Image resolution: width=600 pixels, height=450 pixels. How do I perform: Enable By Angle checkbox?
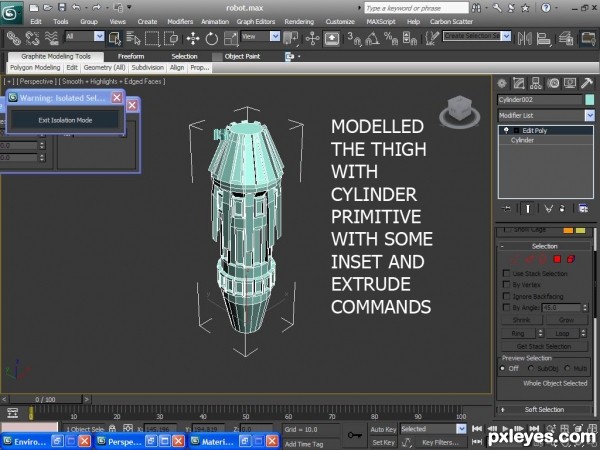[x=506, y=307]
